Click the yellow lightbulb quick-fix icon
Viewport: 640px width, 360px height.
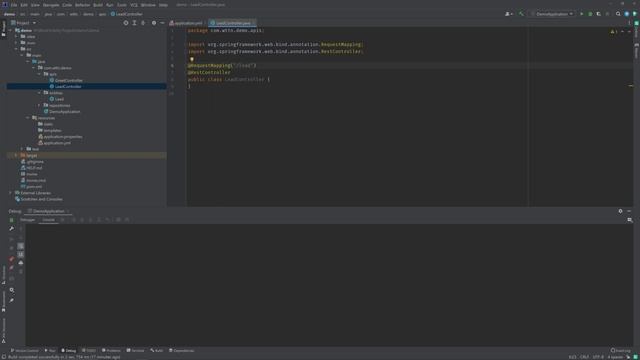[192, 59]
